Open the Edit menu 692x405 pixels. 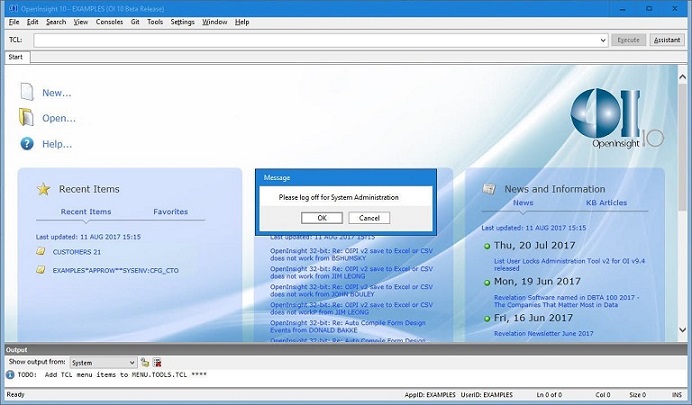(x=32, y=22)
